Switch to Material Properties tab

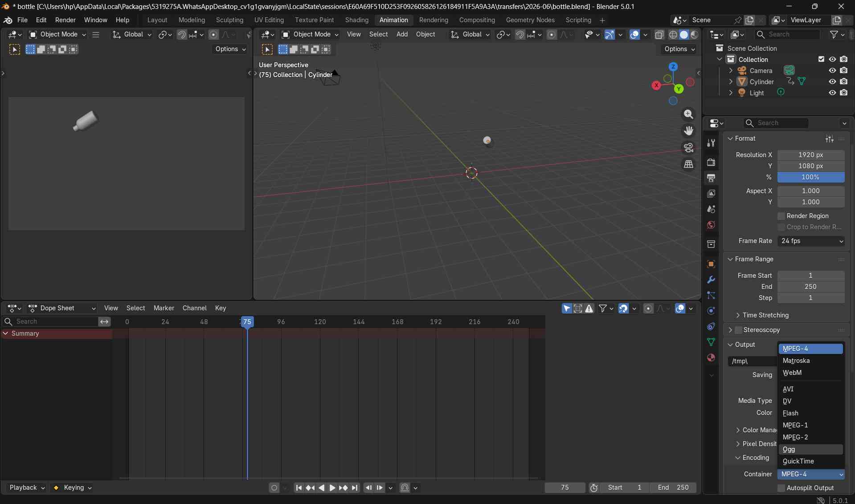pyautogui.click(x=711, y=358)
